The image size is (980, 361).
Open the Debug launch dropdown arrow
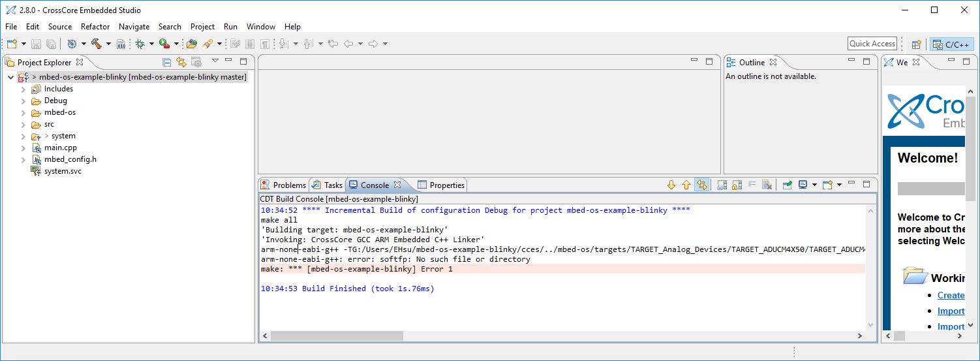pos(151,44)
